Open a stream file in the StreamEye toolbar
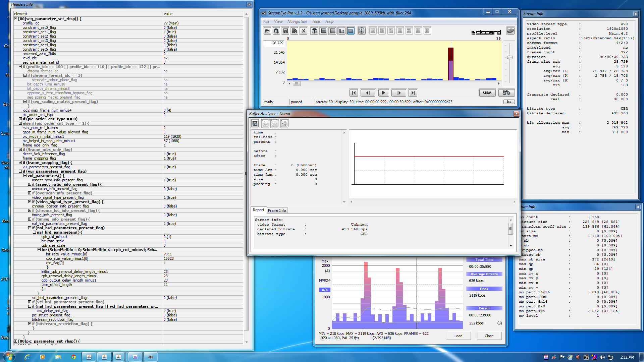Screen dimensions: 644x362 pos(267,31)
